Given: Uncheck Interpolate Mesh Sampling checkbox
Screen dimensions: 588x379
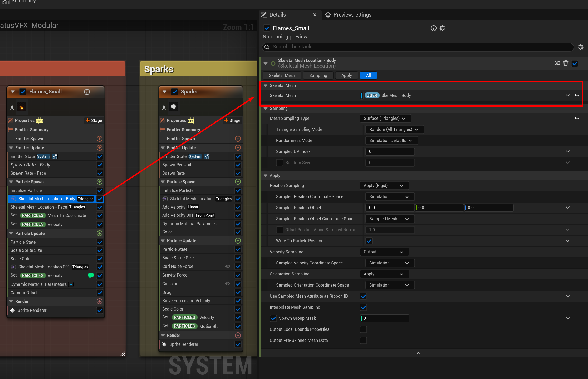Looking at the screenshot, I should (364, 307).
